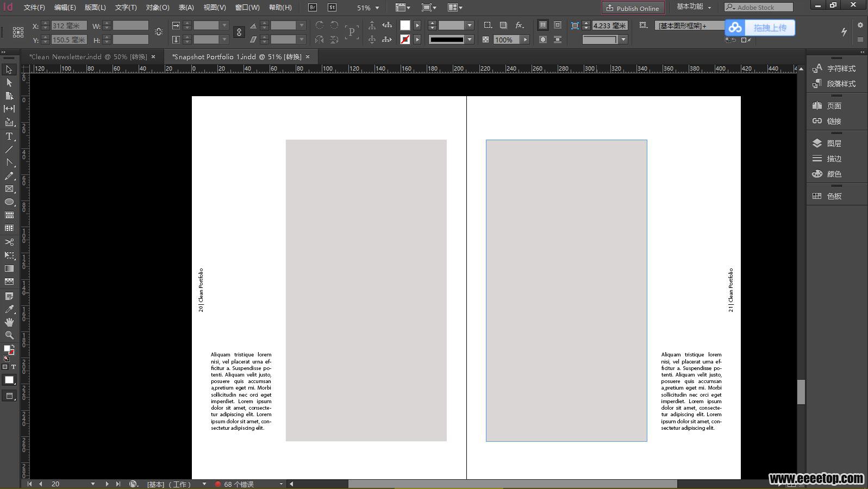Select the Gradient Feather tool
The width and height of the screenshot is (868, 489).
coord(9,281)
